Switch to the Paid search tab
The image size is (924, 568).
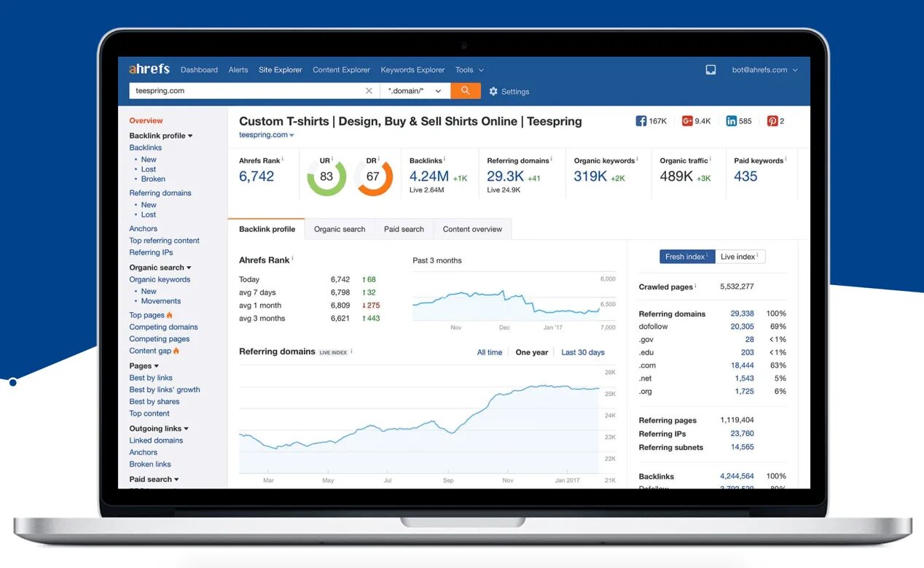pyautogui.click(x=404, y=229)
